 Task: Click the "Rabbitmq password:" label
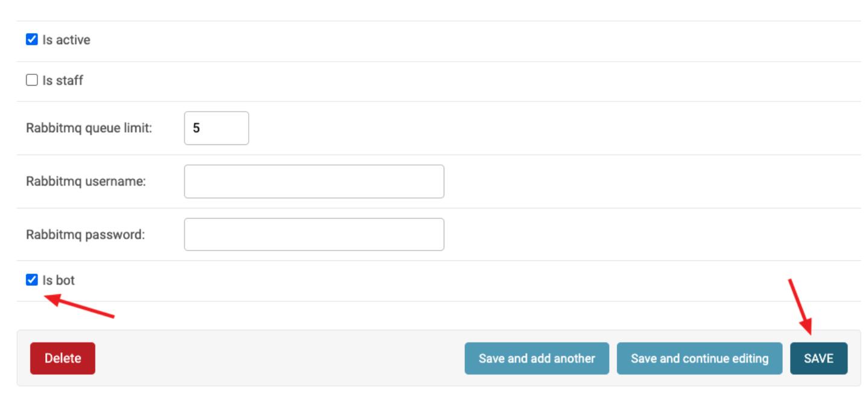(x=86, y=234)
